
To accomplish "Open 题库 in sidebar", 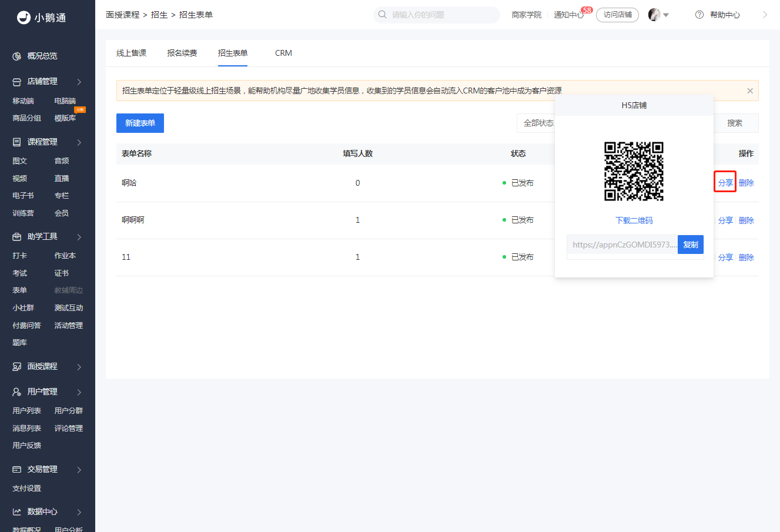I will coord(20,343).
